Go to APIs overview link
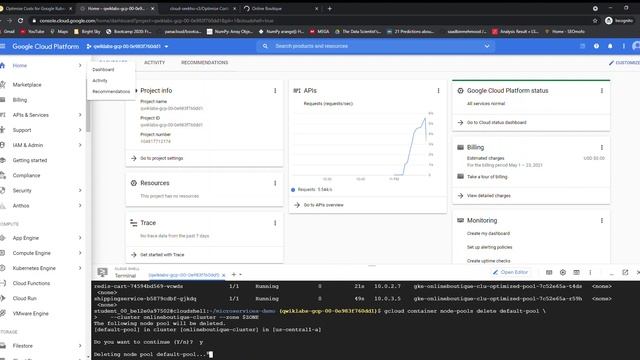 324,205
